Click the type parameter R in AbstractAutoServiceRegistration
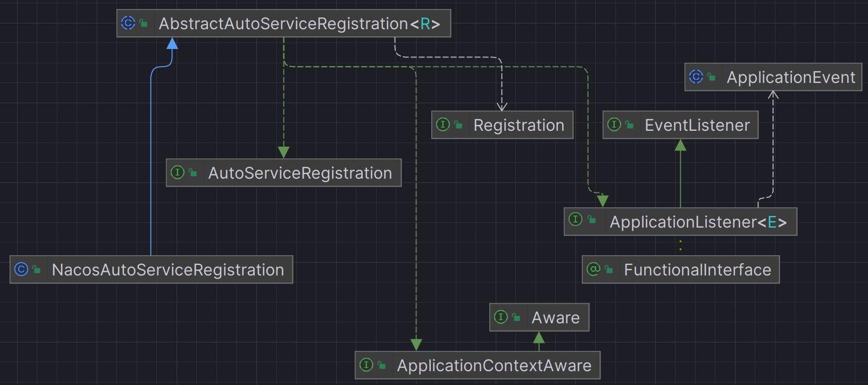Image resolution: width=868 pixels, height=385 pixels. (x=425, y=24)
